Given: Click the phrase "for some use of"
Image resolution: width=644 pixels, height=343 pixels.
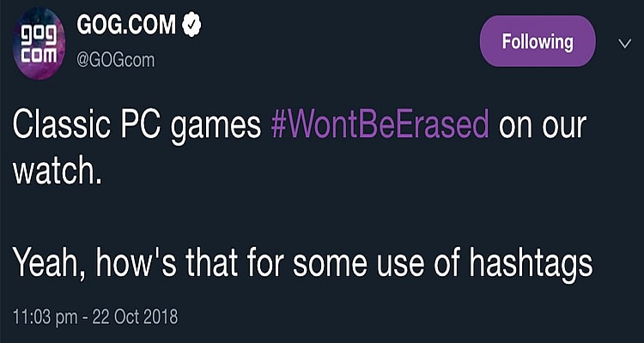Looking at the screenshot, I should [365, 262].
